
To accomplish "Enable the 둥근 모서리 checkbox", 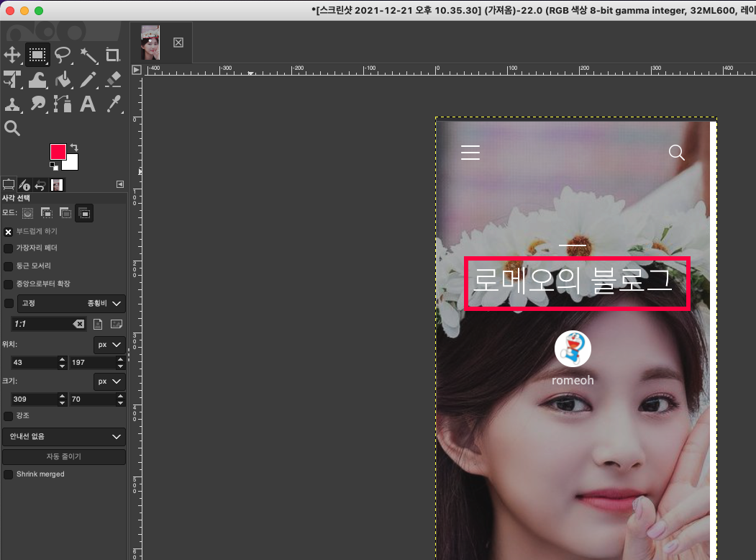I will [8, 266].
